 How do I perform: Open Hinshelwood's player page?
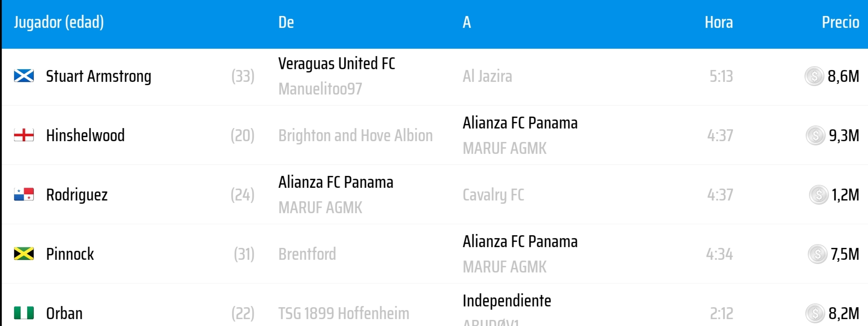(85, 135)
